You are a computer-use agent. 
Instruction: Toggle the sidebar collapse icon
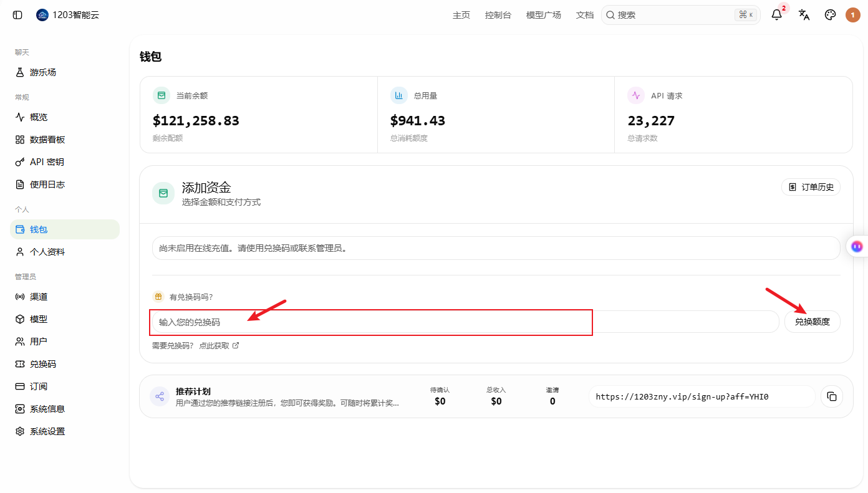(x=17, y=15)
